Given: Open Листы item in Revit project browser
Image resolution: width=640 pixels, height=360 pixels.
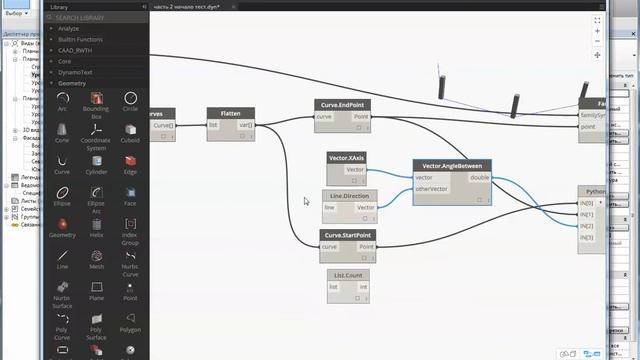Looking at the screenshot, I should 29,201.
